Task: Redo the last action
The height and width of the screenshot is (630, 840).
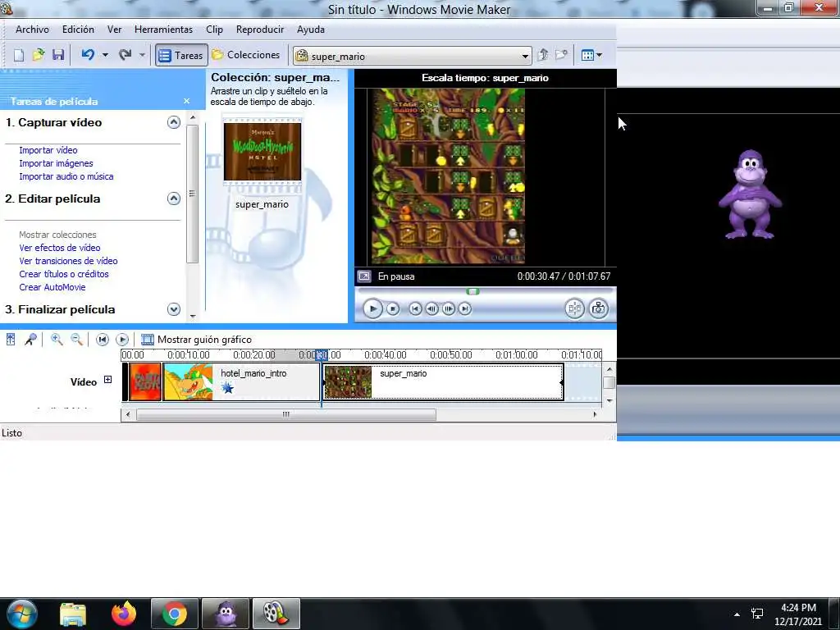Action: coord(126,55)
